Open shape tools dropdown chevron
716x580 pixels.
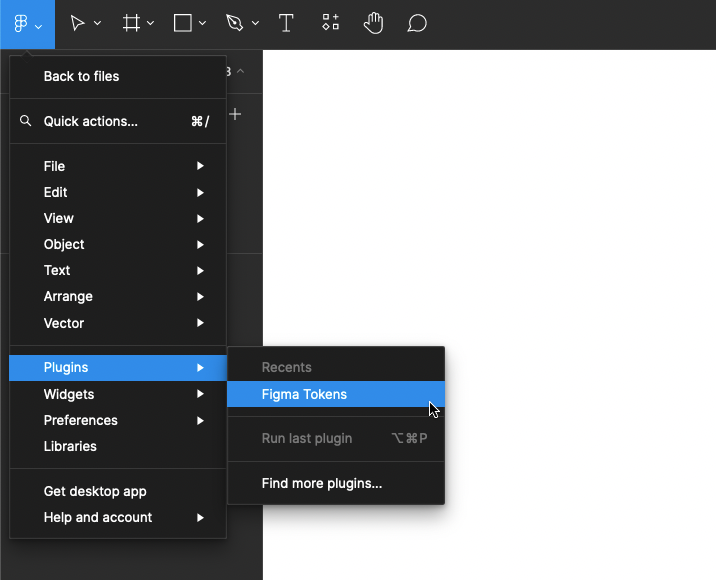pos(203,23)
